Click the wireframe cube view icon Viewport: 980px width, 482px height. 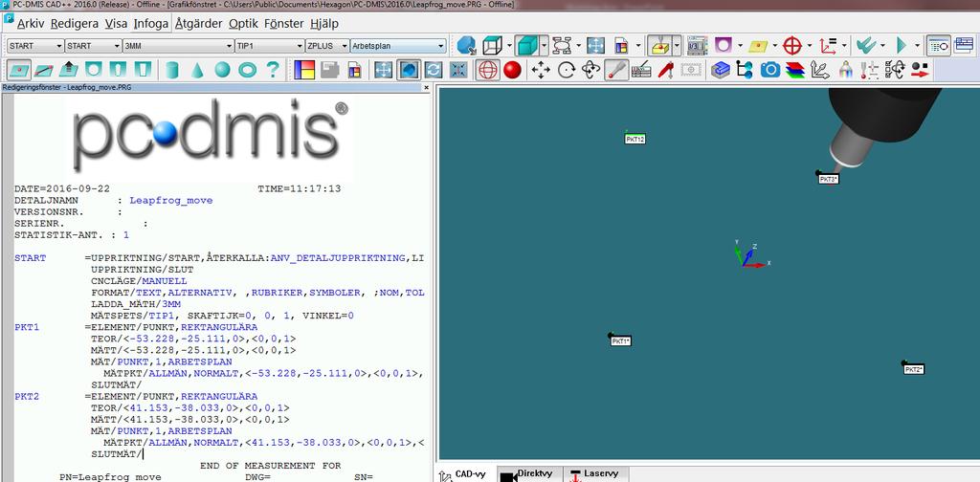click(493, 46)
